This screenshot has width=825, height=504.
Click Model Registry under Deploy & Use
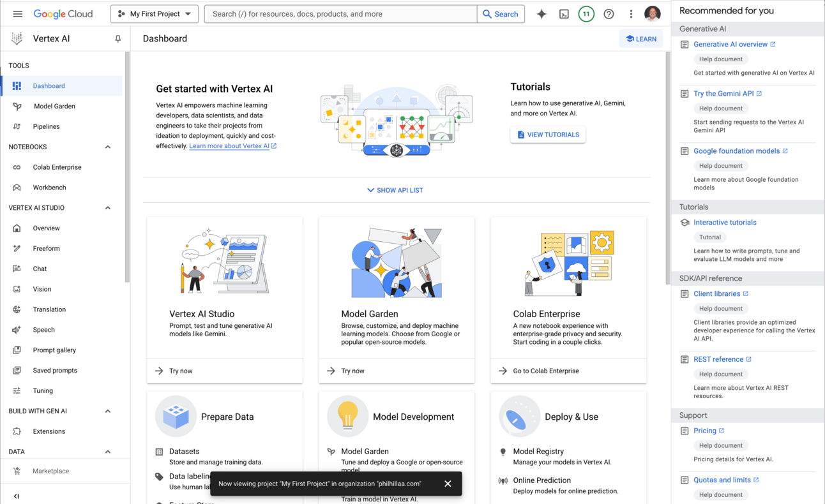pos(538,451)
